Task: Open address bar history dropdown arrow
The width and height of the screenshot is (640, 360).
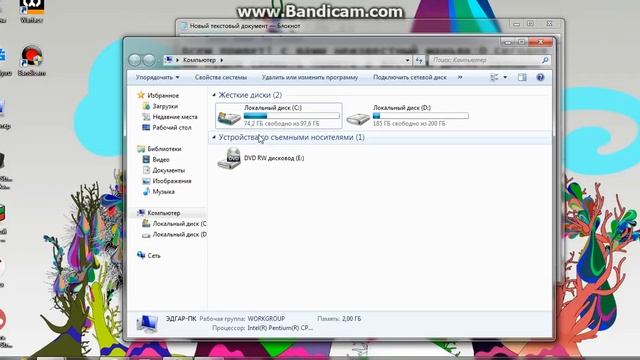Action: click(x=407, y=60)
